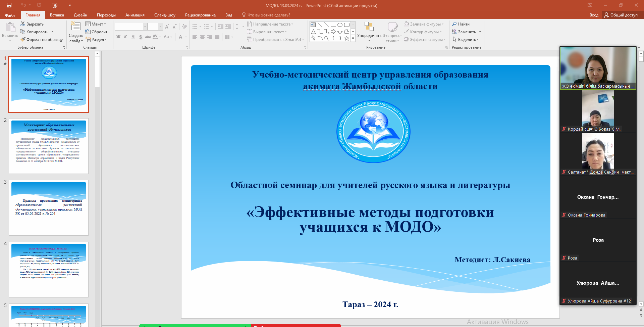This screenshot has width=644, height=327.
Task: Switch to Вставка tab
Action: (57, 15)
